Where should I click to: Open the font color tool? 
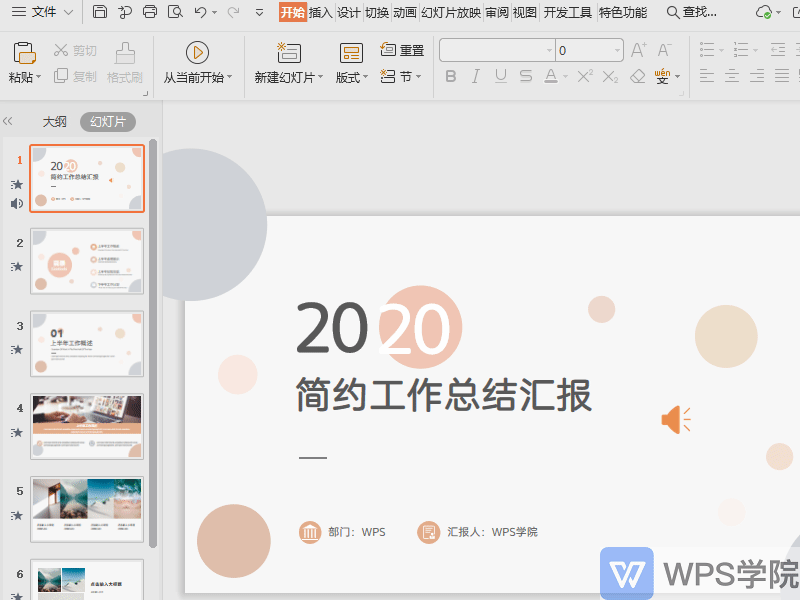coord(552,75)
